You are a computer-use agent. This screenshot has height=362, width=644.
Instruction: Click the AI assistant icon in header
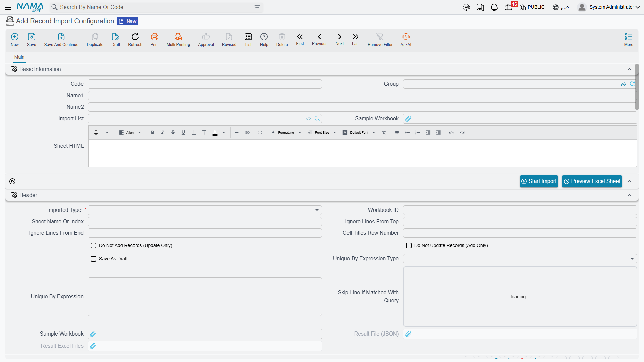pos(466,7)
